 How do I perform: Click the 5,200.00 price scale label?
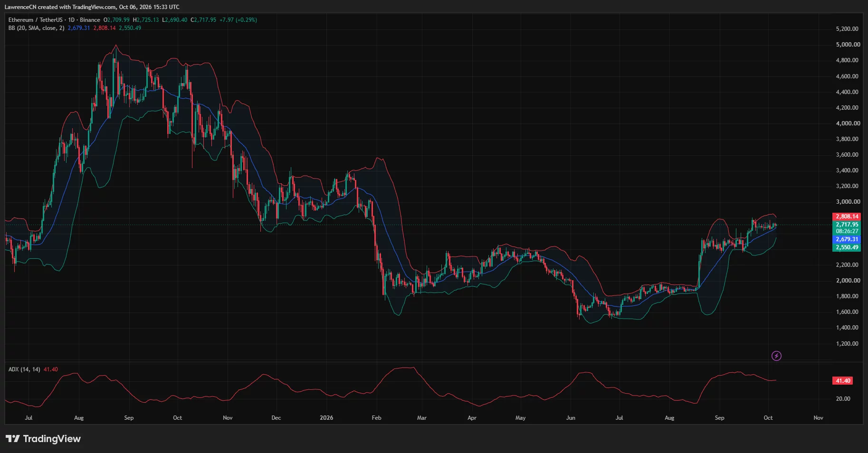coord(847,29)
